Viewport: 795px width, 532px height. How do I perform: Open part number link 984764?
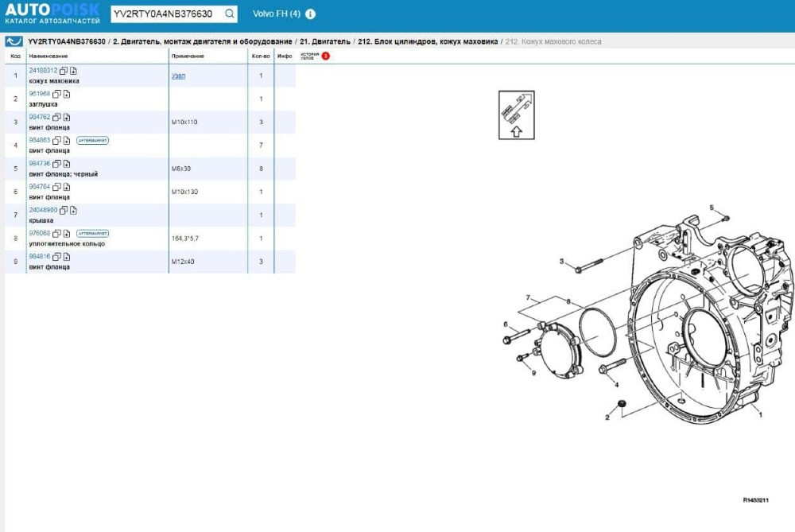(x=39, y=187)
